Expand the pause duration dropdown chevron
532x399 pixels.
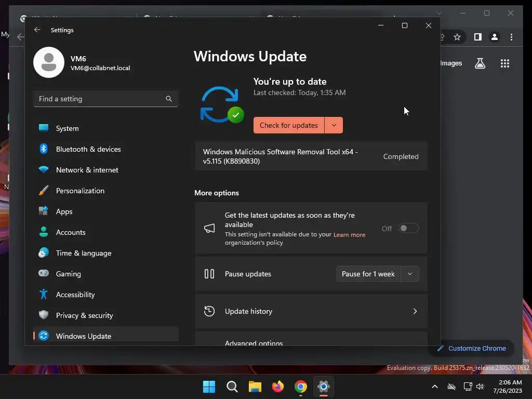[410, 274]
